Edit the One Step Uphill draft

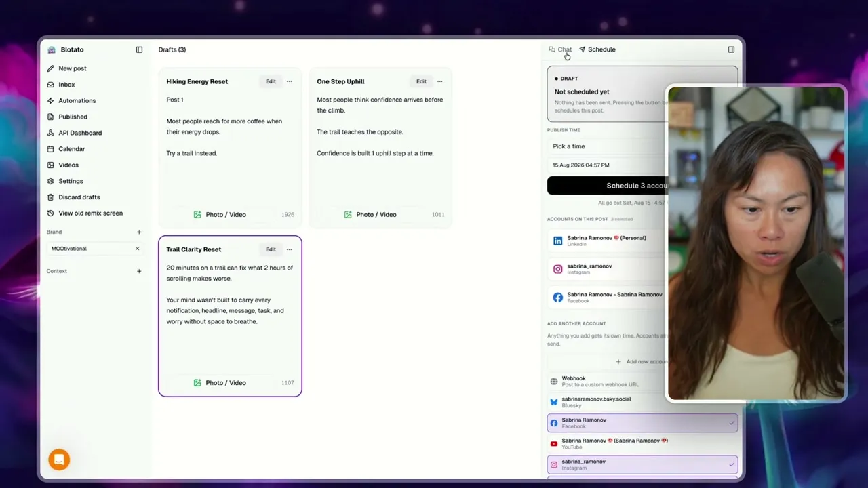[421, 81]
